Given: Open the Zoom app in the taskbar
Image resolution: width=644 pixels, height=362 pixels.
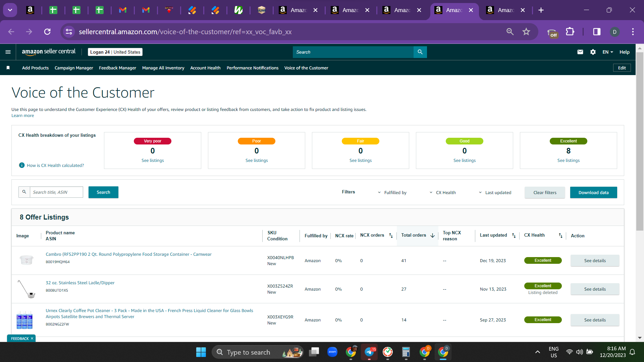Looking at the screenshot, I should pos(332,352).
